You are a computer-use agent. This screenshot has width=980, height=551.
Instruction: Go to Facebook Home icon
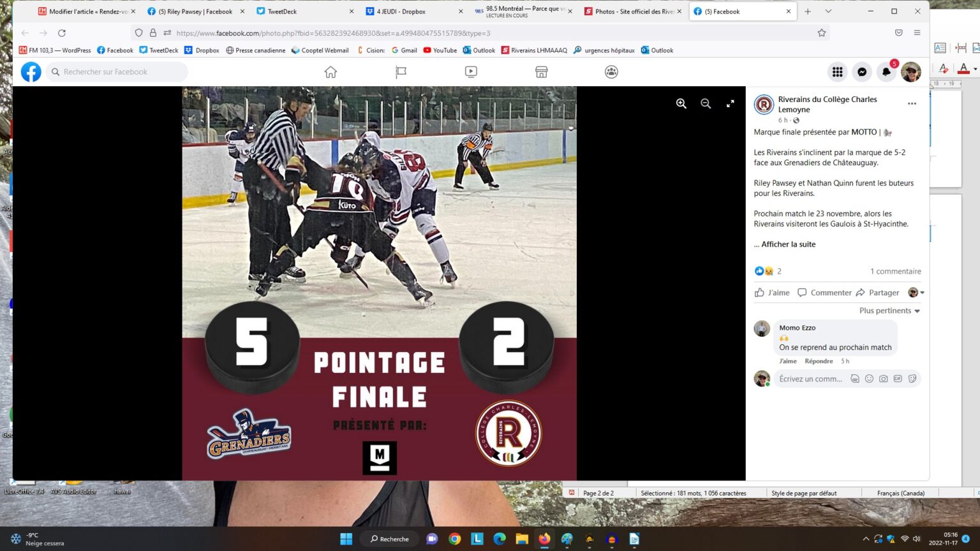click(330, 72)
